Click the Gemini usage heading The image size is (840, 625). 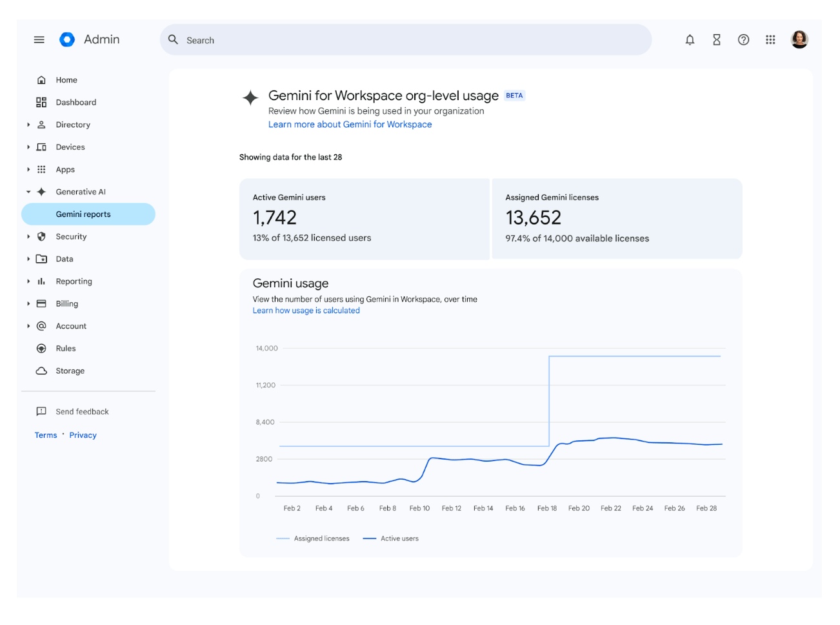(x=291, y=283)
